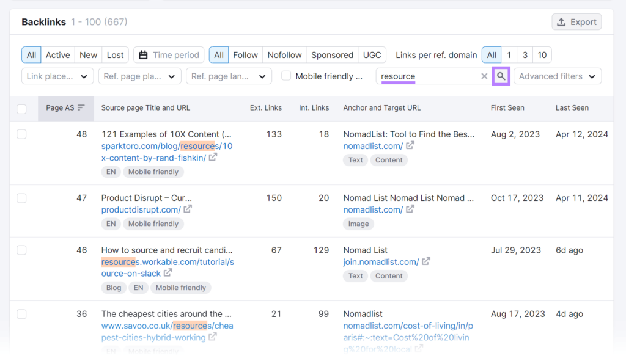
Task: Toggle the Mobile friendly checkbox
Action: point(286,76)
